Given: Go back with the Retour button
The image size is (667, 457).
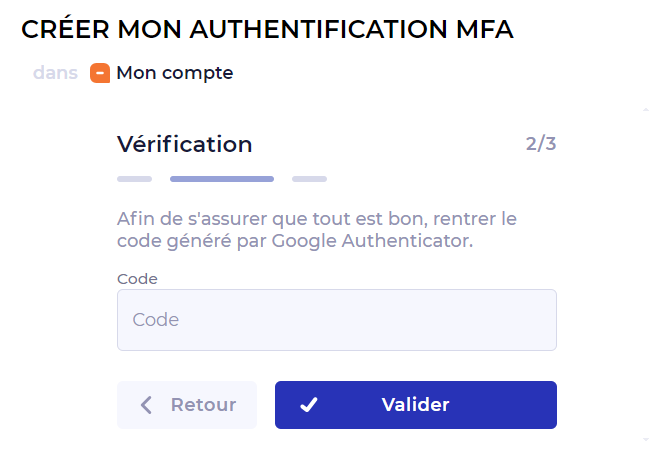Looking at the screenshot, I should click(187, 405).
